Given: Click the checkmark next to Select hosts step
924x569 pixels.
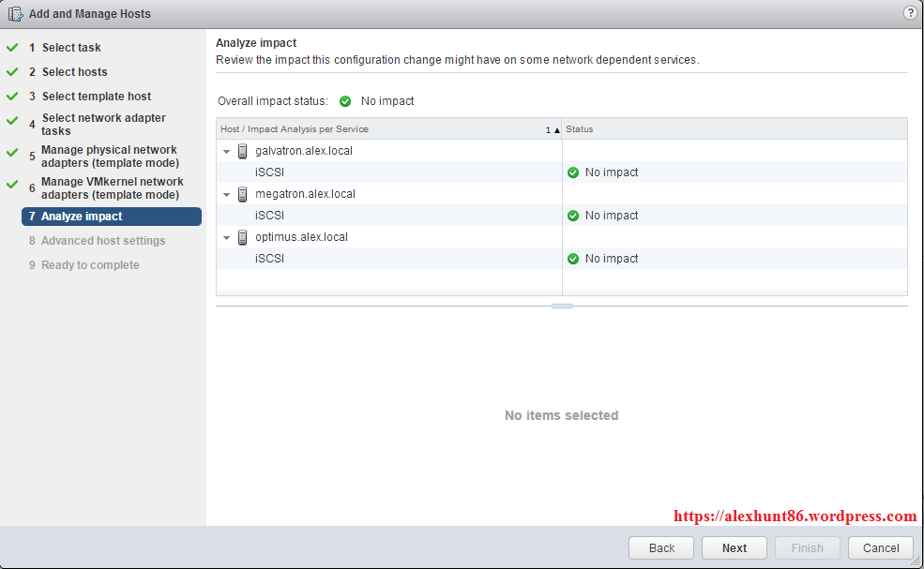Looking at the screenshot, I should click(12, 71).
